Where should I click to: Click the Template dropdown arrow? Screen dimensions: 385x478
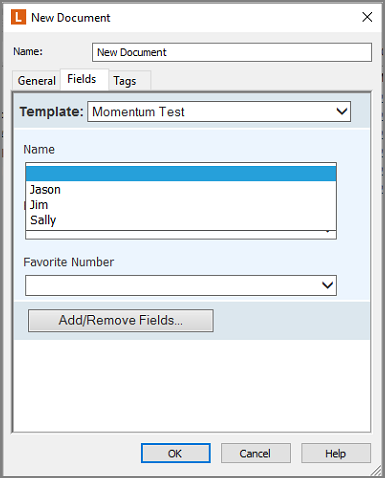342,111
